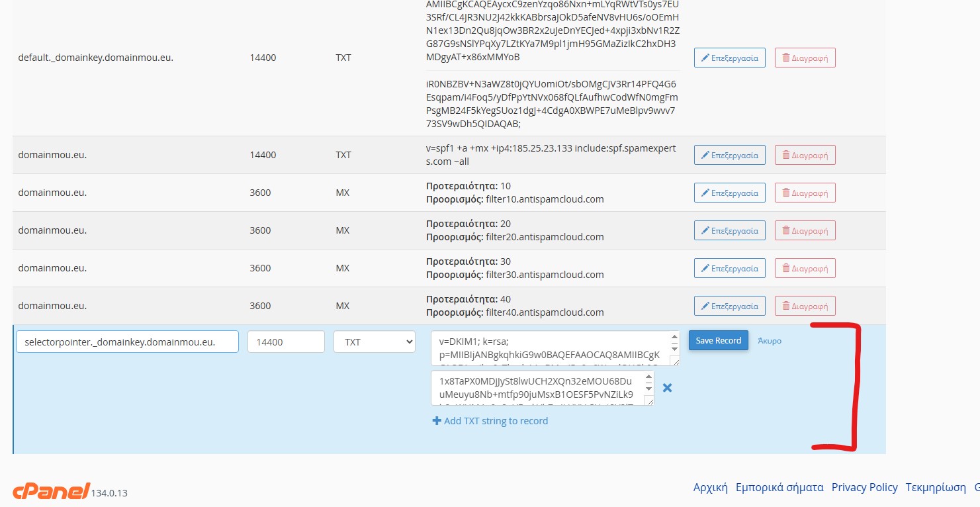The height and width of the screenshot is (507, 980).
Task: Open the Privacy Policy footer link
Action: click(x=864, y=487)
